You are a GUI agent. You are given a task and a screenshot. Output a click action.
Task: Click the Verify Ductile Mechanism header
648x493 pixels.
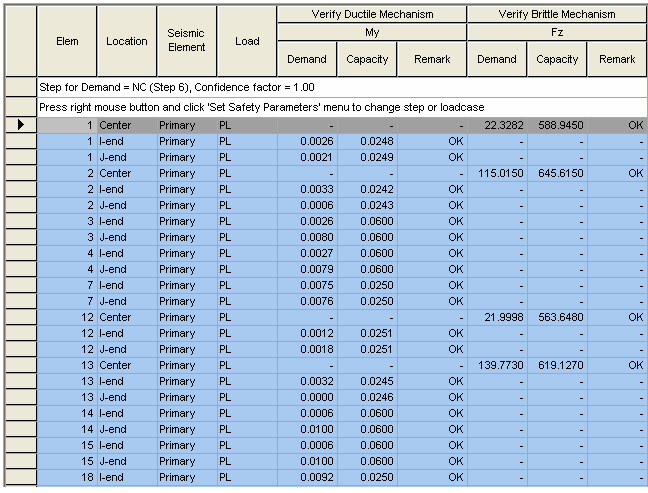coord(371,15)
